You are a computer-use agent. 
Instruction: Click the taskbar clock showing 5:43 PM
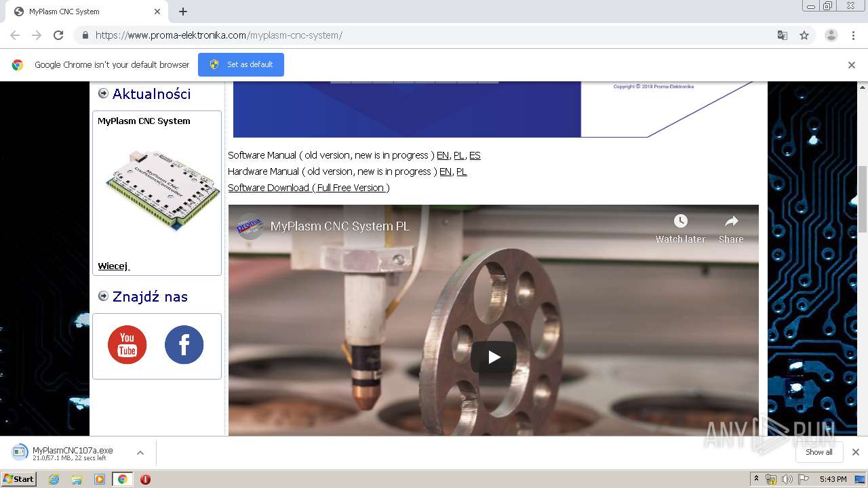click(833, 479)
